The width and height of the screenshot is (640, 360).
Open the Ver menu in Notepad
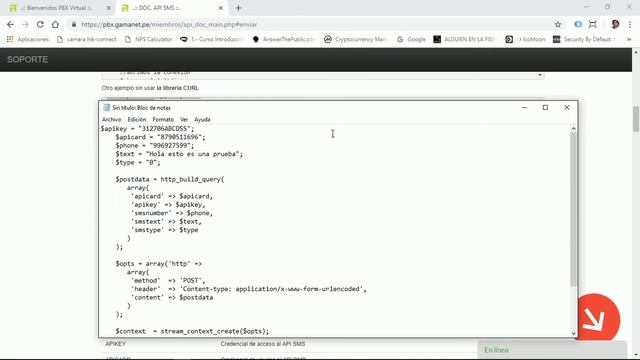point(184,120)
